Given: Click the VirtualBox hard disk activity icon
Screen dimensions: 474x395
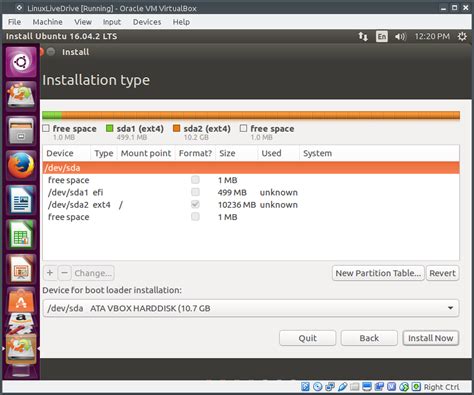Looking at the screenshot, I should pyautogui.click(x=305, y=387).
